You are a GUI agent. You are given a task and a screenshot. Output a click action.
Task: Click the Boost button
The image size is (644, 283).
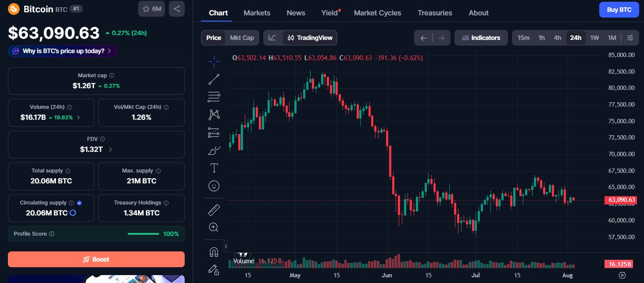[x=96, y=259]
